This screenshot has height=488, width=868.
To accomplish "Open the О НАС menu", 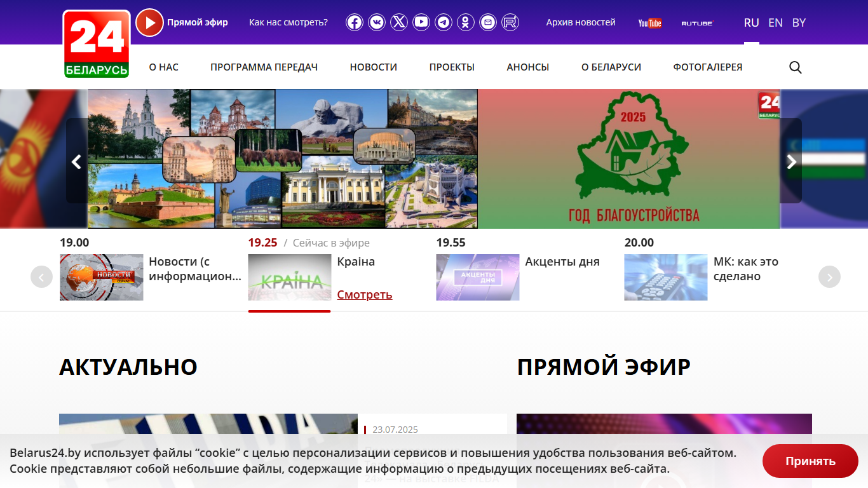I will pyautogui.click(x=164, y=67).
